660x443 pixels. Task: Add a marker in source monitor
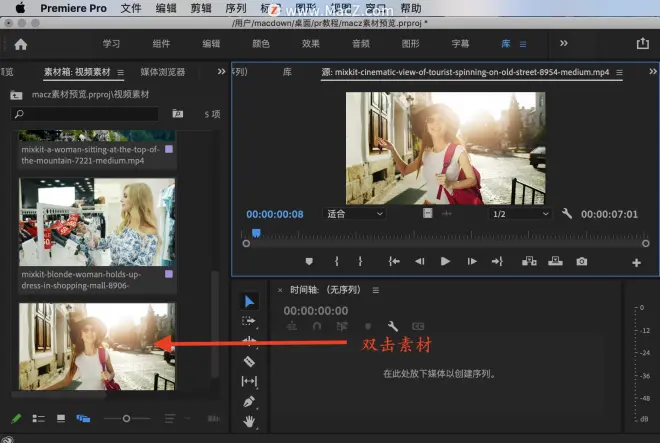(309, 262)
